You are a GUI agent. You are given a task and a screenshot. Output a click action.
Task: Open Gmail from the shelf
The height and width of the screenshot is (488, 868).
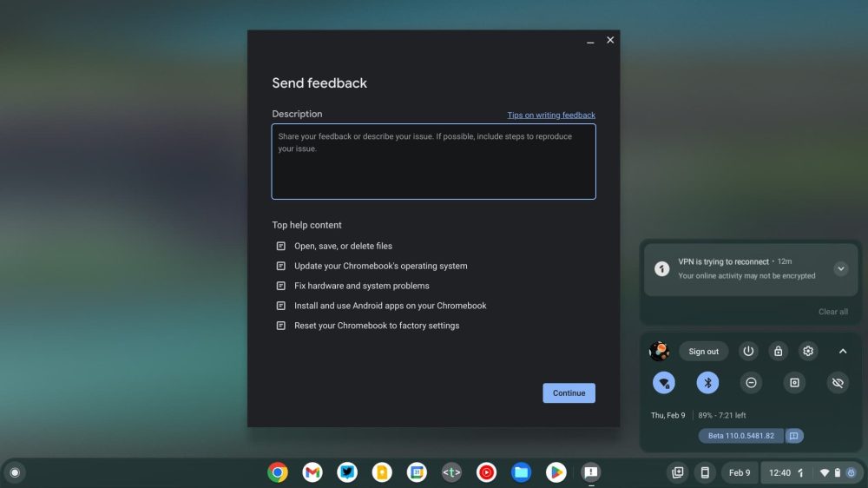[312, 472]
